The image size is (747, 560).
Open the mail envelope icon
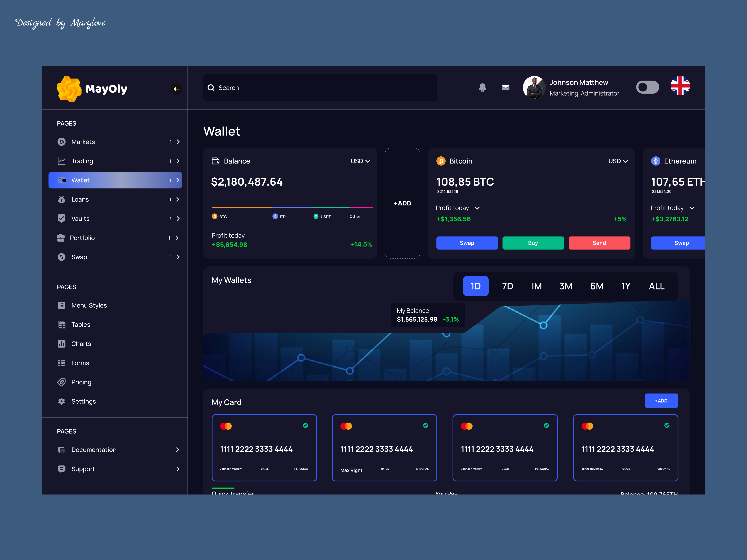tap(505, 87)
